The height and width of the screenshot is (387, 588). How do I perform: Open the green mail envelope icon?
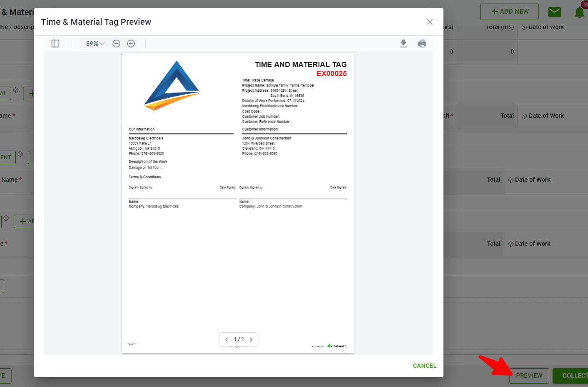(x=554, y=12)
